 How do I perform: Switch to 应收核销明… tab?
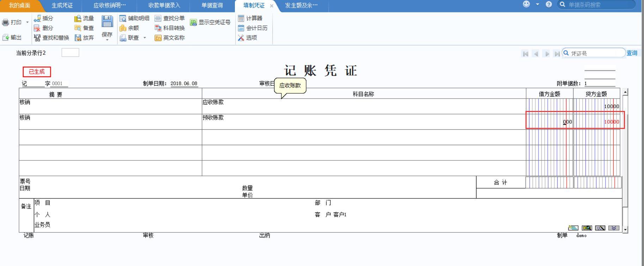click(x=109, y=5)
